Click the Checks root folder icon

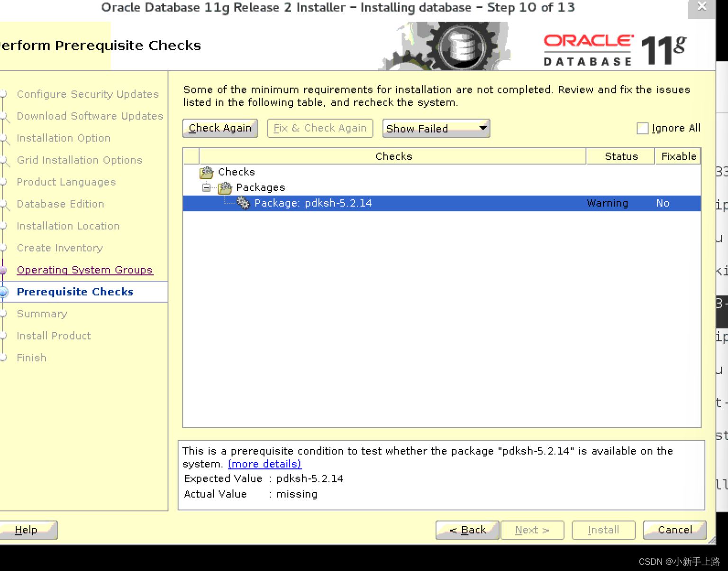point(207,172)
